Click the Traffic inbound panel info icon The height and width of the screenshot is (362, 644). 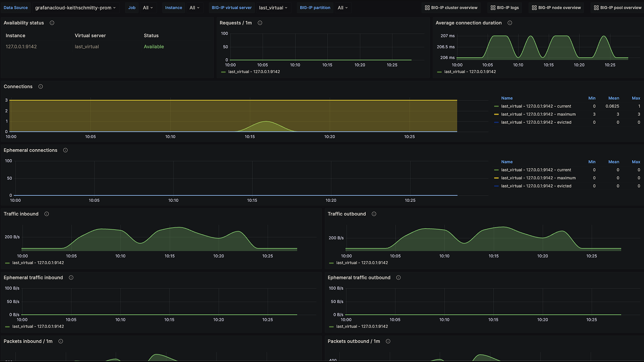point(47,214)
